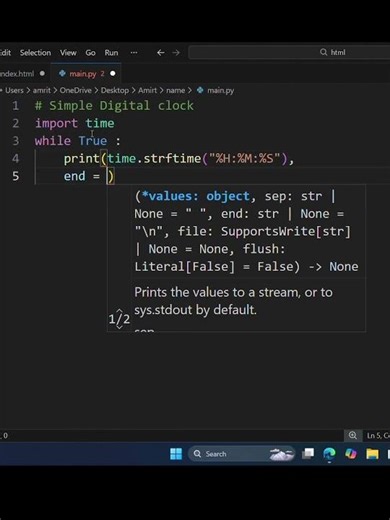This screenshot has height=520, width=390.
Task: Open the Selection menu
Action: [x=35, y=53]
